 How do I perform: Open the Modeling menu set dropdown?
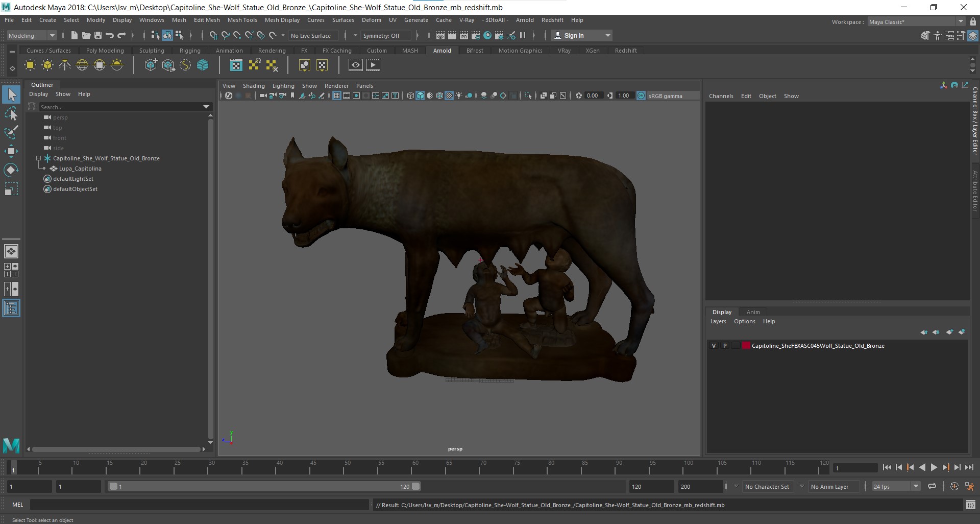pos(31,35)
